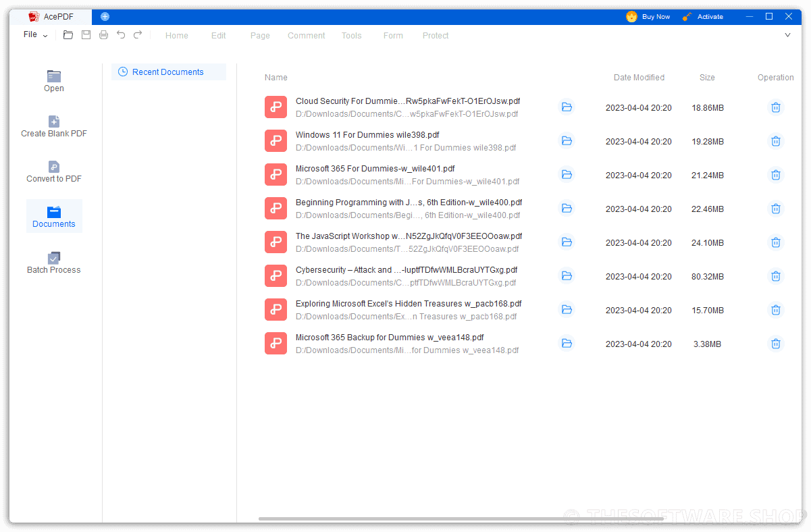This screenshot has height=532, width=811.
Task: Sort by Size column header
Action: pos(707,78)
